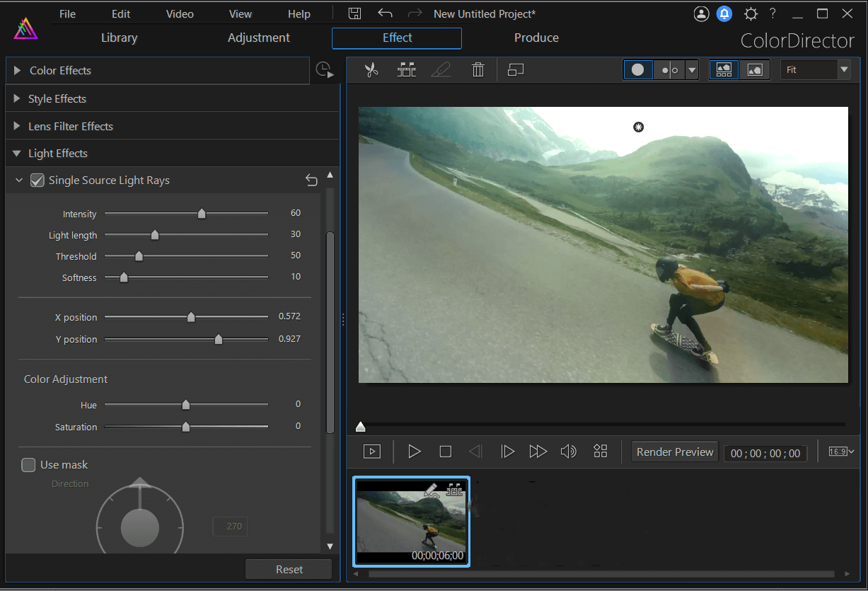Open user account profile icon
This screenshot has width=868, height=591.
coord(701,13)
